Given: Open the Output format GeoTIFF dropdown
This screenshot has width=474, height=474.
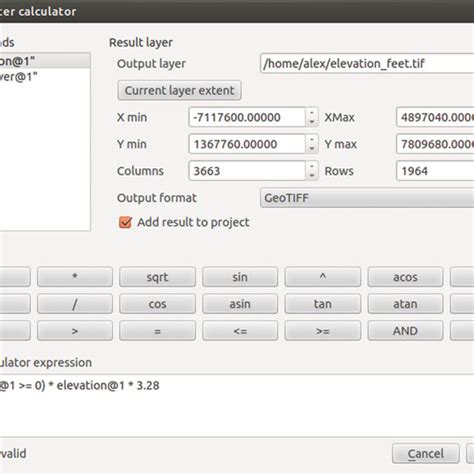Looking at the screenshot, I should coord(367,198).
